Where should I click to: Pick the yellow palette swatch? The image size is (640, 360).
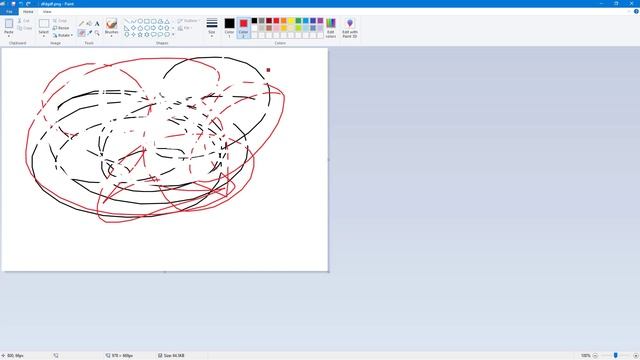291,20
